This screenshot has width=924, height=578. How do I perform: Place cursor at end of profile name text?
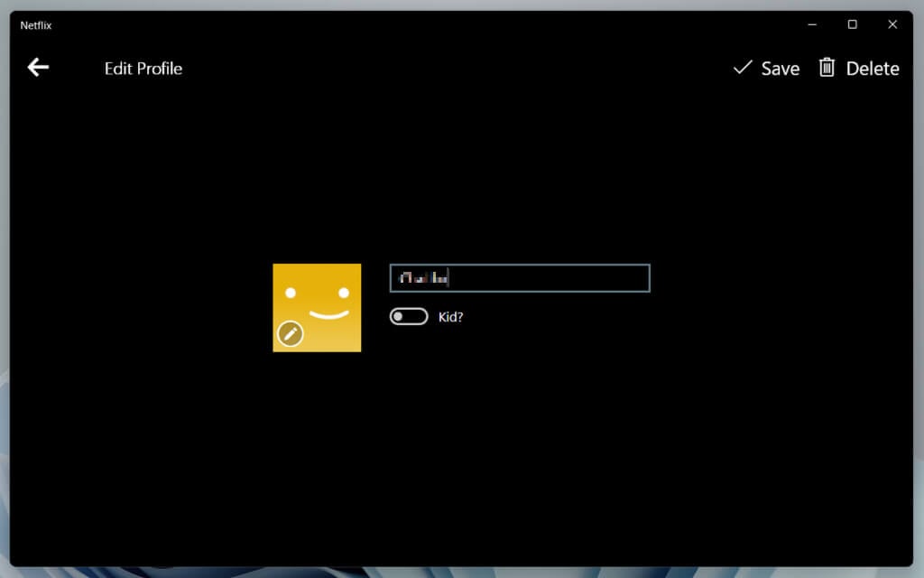pos(449,278)
